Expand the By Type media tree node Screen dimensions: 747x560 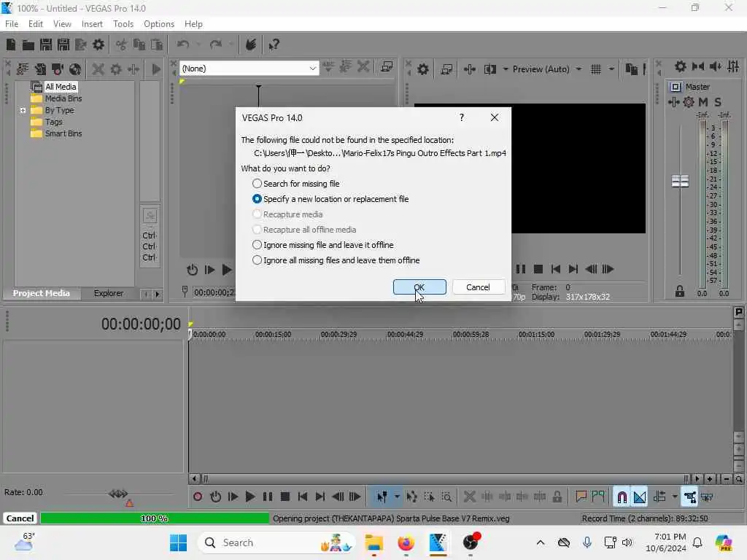[23, 111]
